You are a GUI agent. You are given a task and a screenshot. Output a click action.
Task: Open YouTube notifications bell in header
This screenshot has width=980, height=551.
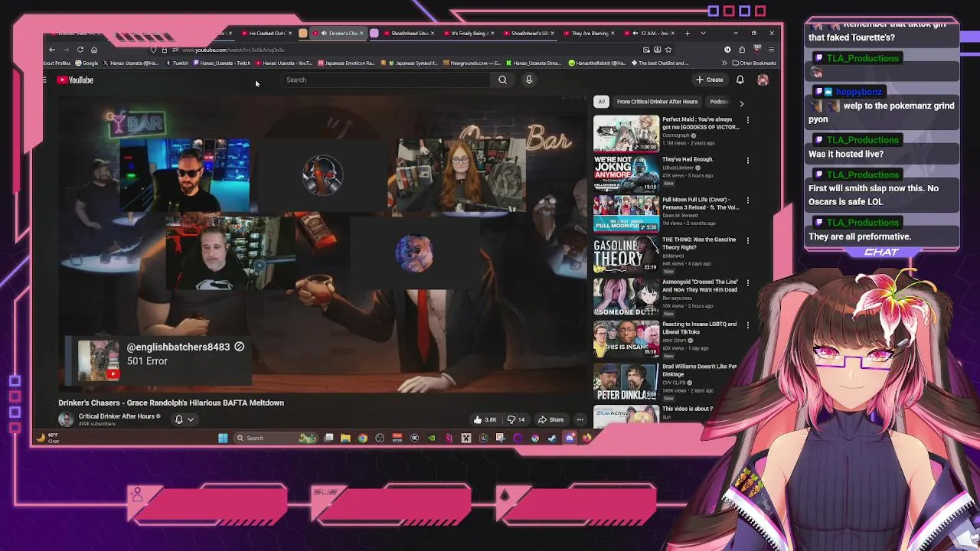point(740,80)
